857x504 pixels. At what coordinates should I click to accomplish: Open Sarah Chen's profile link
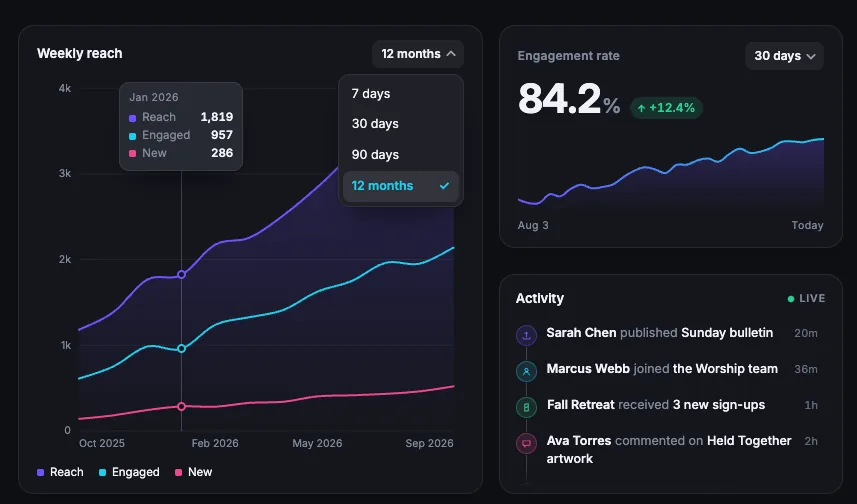point(582,333)
